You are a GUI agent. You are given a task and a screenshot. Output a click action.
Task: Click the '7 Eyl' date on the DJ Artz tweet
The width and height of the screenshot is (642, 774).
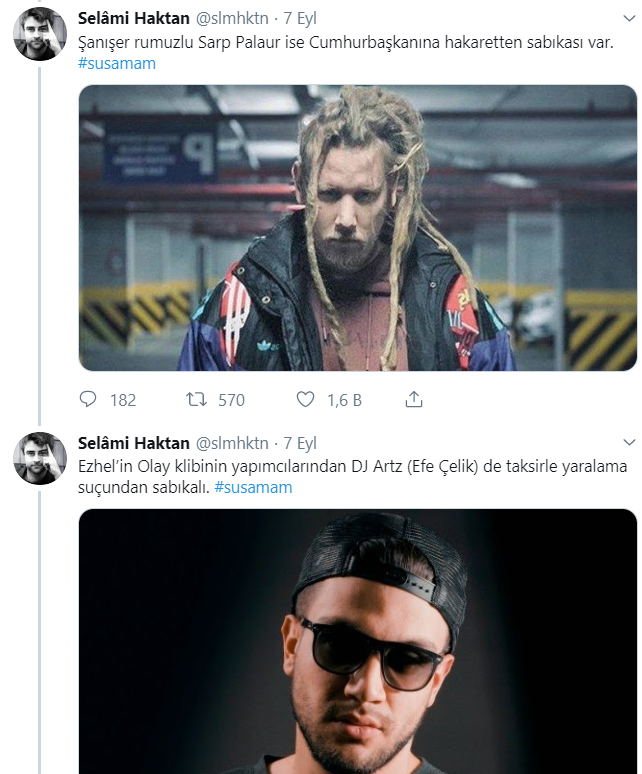(x=300, y=443)
